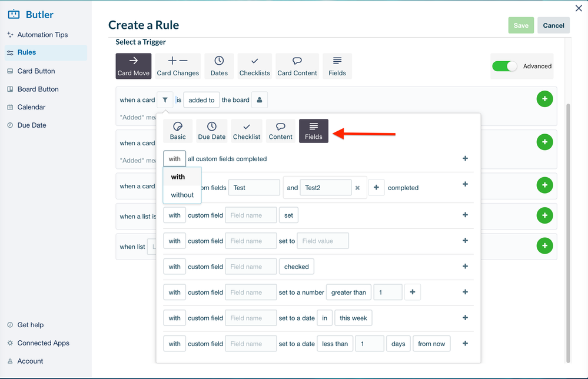
Task: Click Field name input on 'set' row
Action: pos(251,215)
